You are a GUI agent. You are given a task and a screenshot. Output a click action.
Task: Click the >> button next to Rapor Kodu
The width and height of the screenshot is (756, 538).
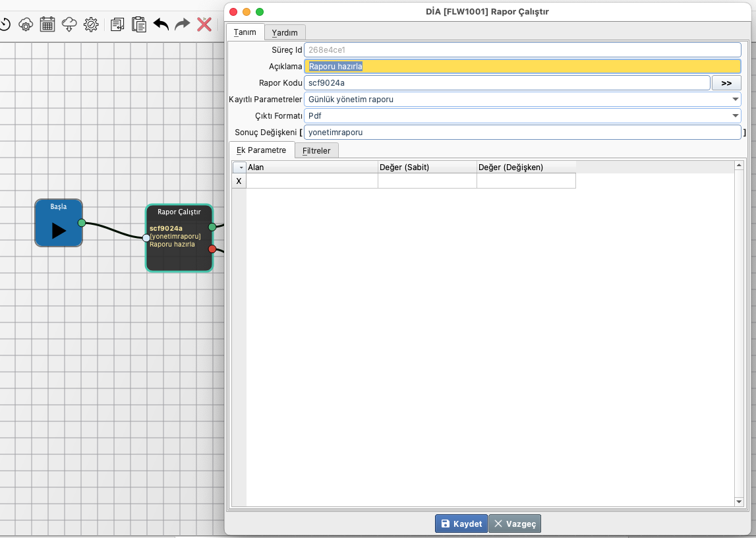726,83
